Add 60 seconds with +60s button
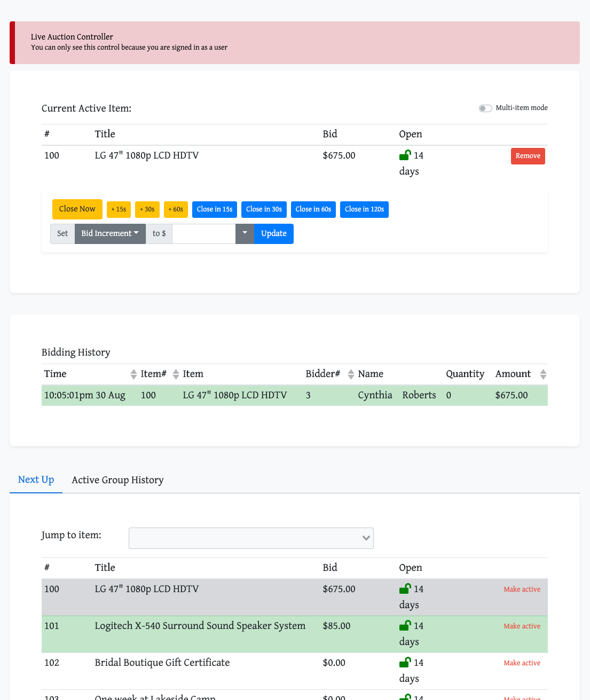 176,209
